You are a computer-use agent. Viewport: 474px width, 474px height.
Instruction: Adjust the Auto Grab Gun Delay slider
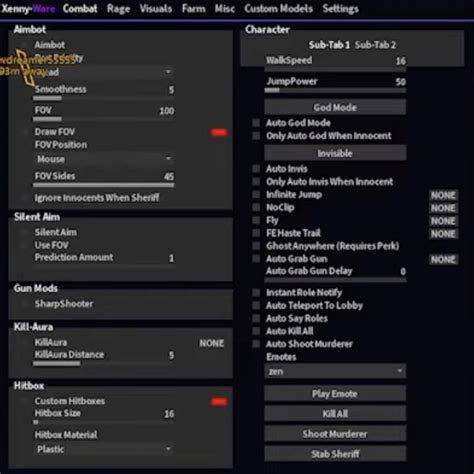point(335,280)
